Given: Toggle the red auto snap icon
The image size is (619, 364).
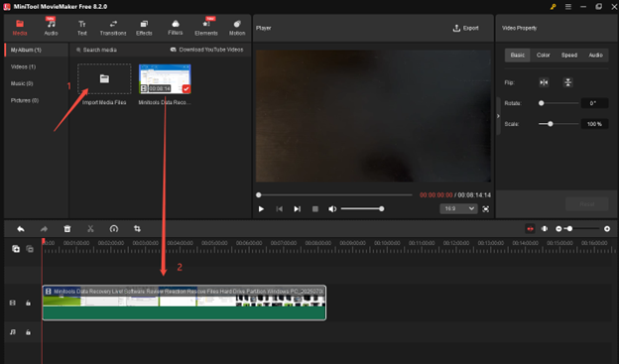Looking at the screenshot, I should click(x=530, y=229).
